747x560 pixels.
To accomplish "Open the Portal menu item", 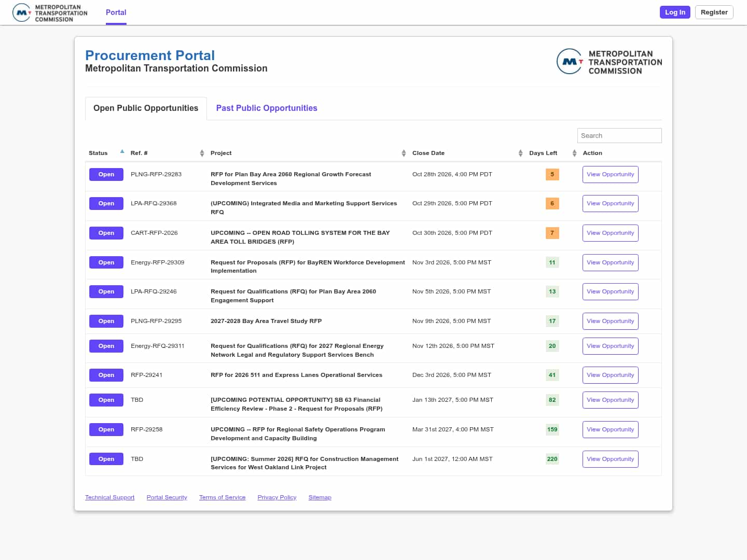I will 116,12.
